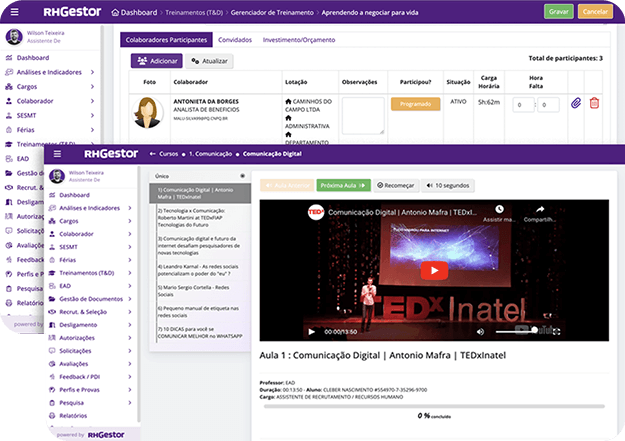The height and width of the screenshot is (441, 625).
Task: Click SESMT icon in back window sidebar
Action: click(9, 115)
